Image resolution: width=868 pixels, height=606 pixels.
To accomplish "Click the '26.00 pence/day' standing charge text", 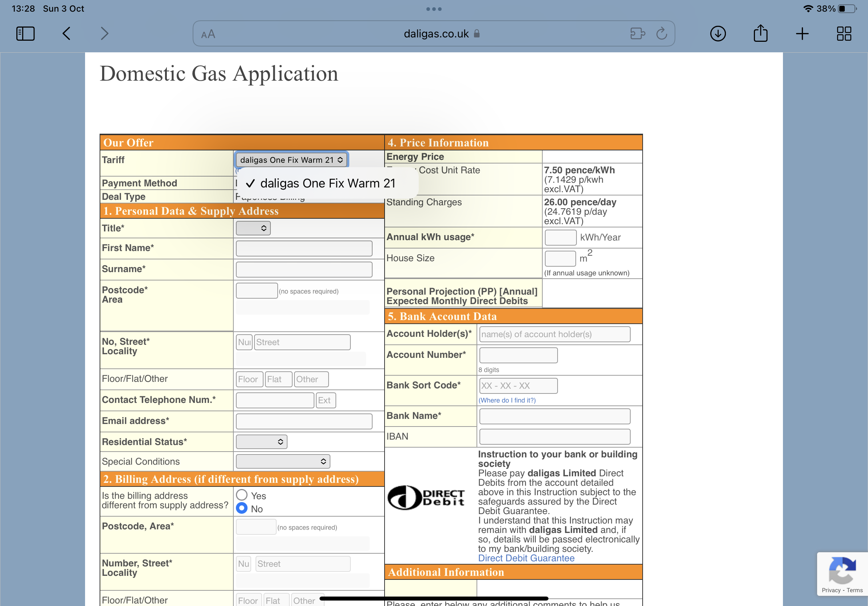I will 580,202.
